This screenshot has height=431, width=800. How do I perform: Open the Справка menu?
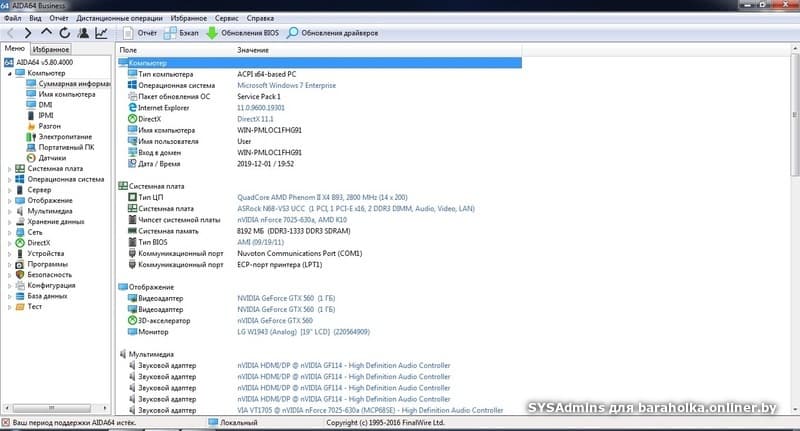[260, 18]
